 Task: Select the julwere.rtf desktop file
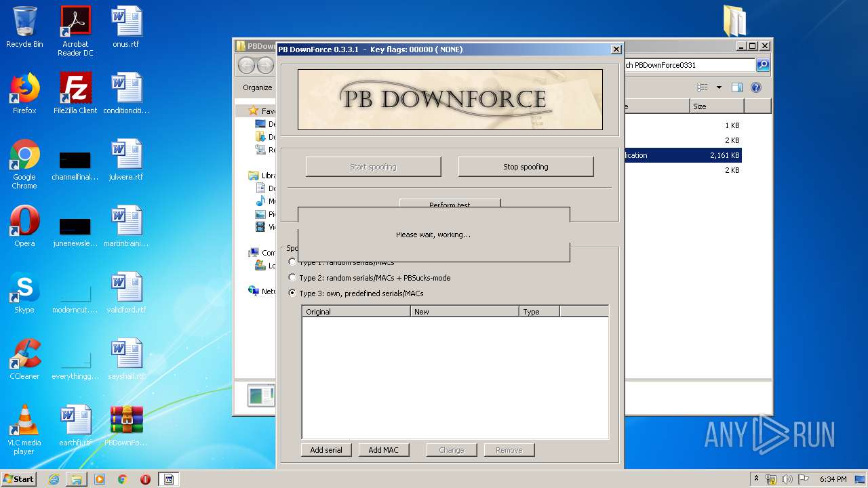126,160
